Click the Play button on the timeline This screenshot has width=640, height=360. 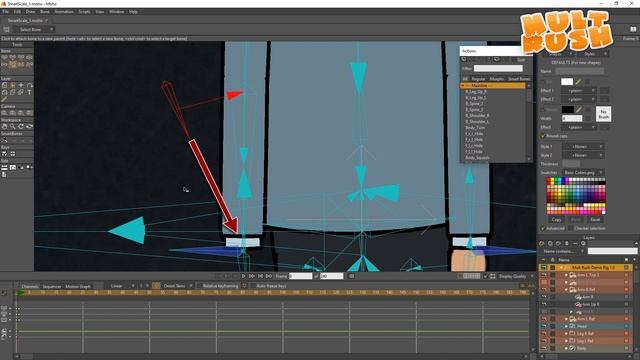pos(244,276)
